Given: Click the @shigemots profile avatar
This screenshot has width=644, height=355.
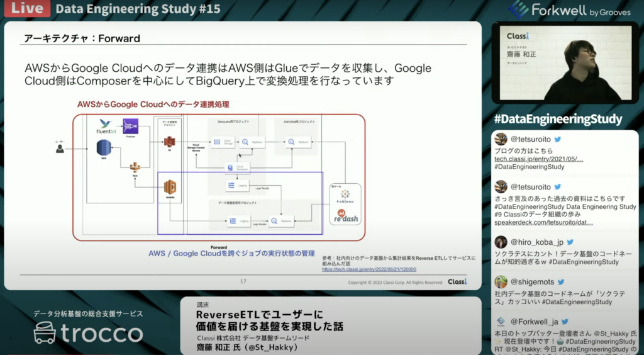Looking at the screenshot, I should tap(501, 282).
